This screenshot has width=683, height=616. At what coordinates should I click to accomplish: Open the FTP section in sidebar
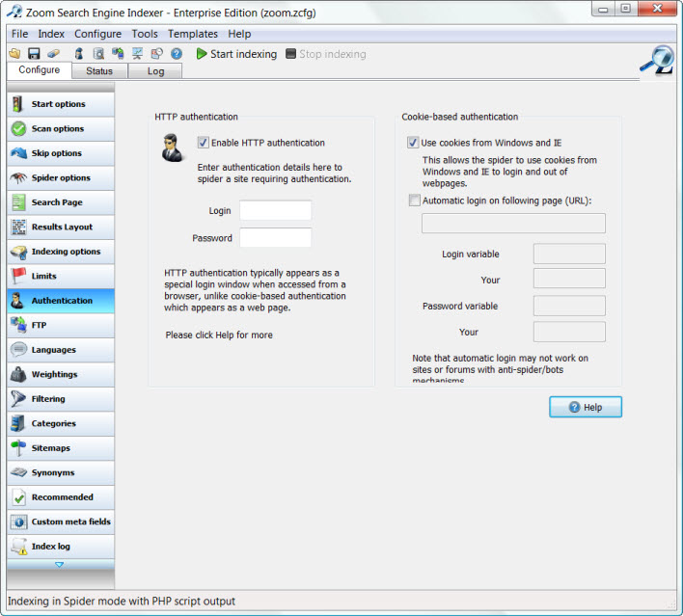[61, 325]
